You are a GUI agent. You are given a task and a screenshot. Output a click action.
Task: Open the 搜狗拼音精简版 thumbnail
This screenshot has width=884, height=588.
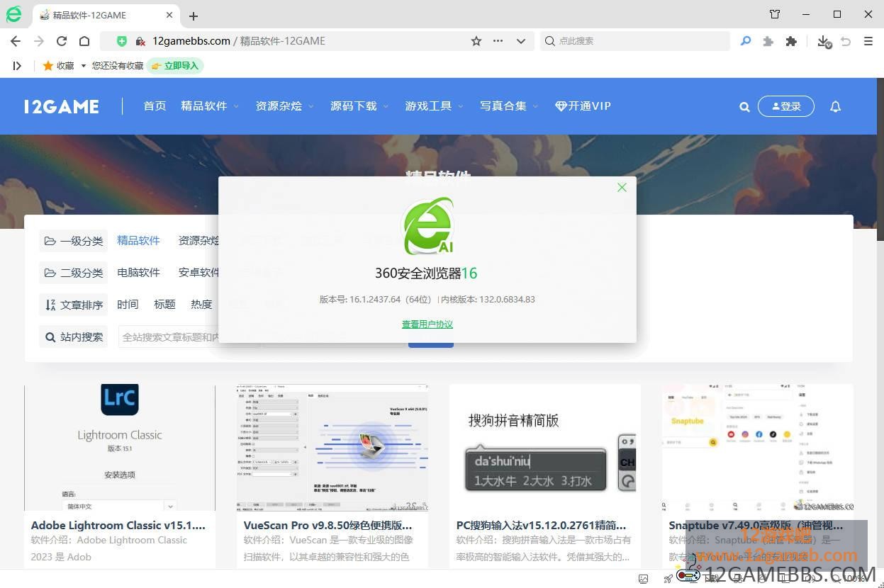545,448
